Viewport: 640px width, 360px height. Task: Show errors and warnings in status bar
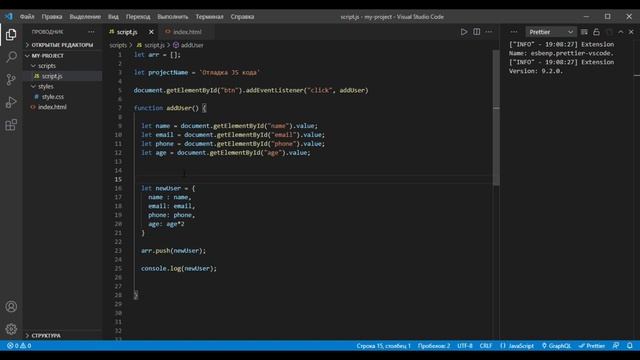(x=19, y=346)
